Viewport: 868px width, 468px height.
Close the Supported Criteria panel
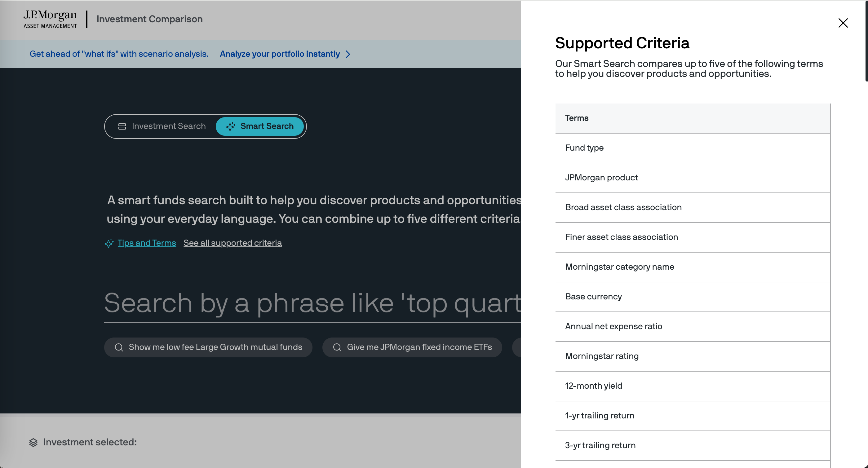(x=843, y=23)
